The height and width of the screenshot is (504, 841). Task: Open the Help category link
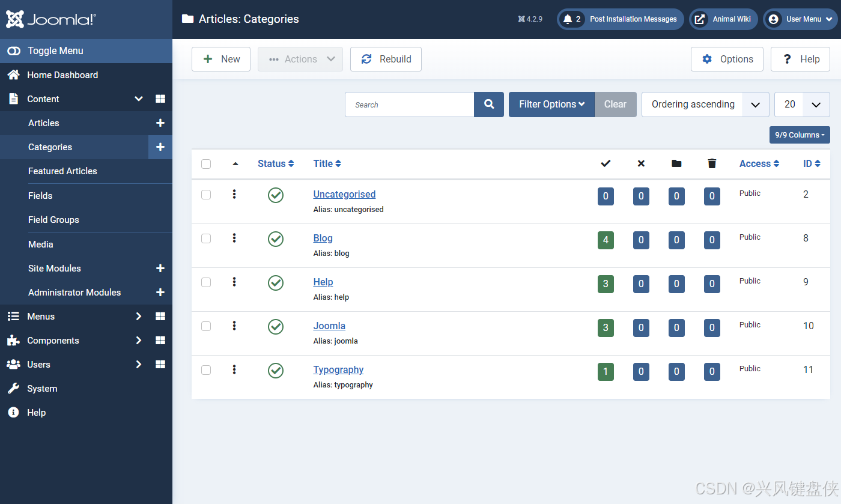[323, 282]
